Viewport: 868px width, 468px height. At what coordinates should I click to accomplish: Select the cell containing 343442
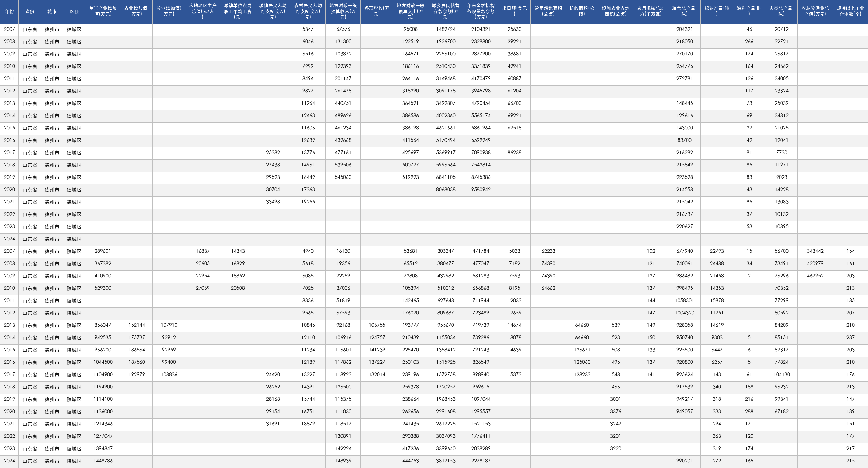[815, 251]
